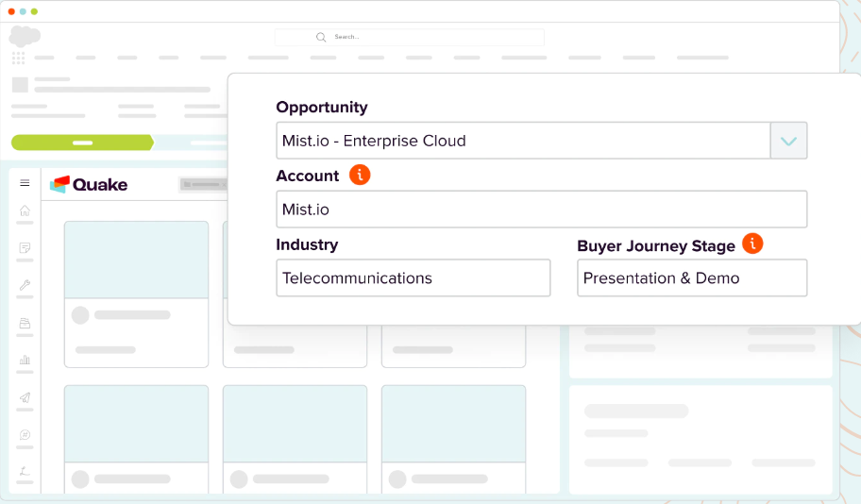Click the info icon beside Buyer Journey Stage
861x504 pixels.
tap(752, 244)
